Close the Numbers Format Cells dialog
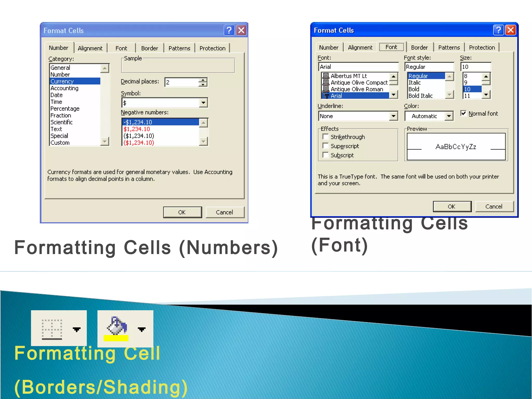The image size is (532, 399). 241,30
